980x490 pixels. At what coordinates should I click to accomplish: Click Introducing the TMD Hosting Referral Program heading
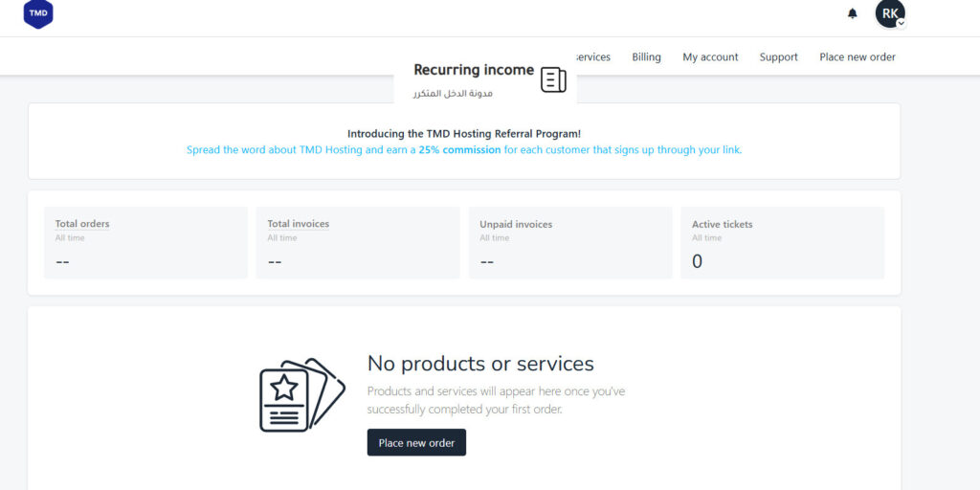[464, 134]
